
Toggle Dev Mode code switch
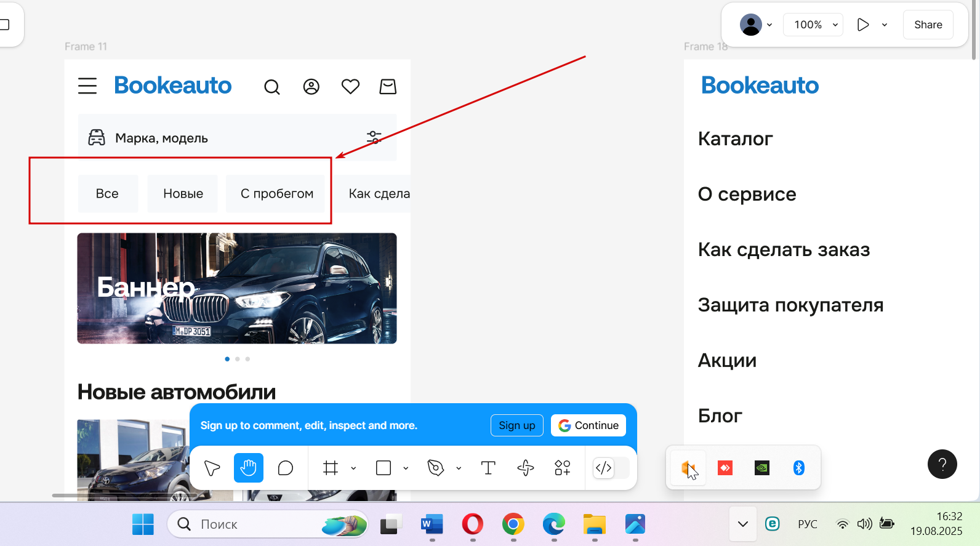(x=611, y=468)
